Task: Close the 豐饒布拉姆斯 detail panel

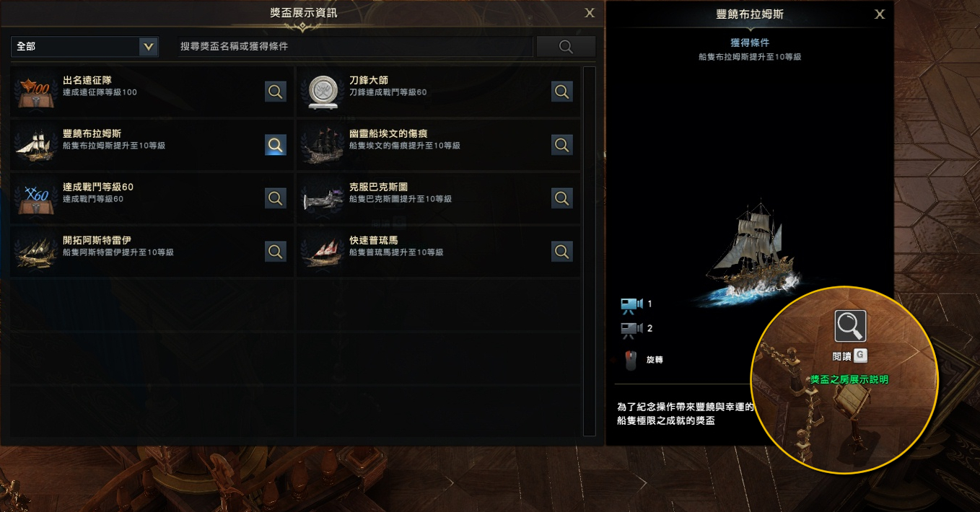Action: click(879, 14)
